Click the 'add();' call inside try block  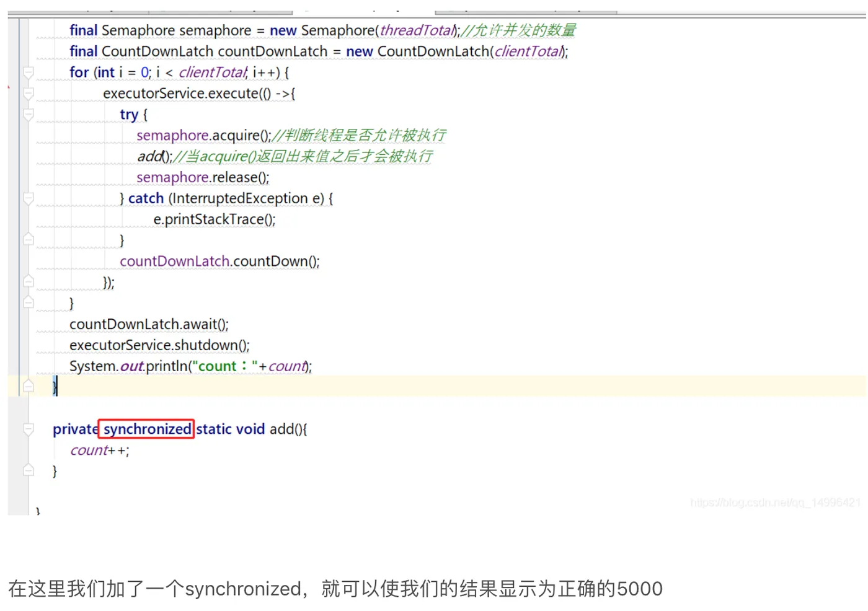point(154,156)
